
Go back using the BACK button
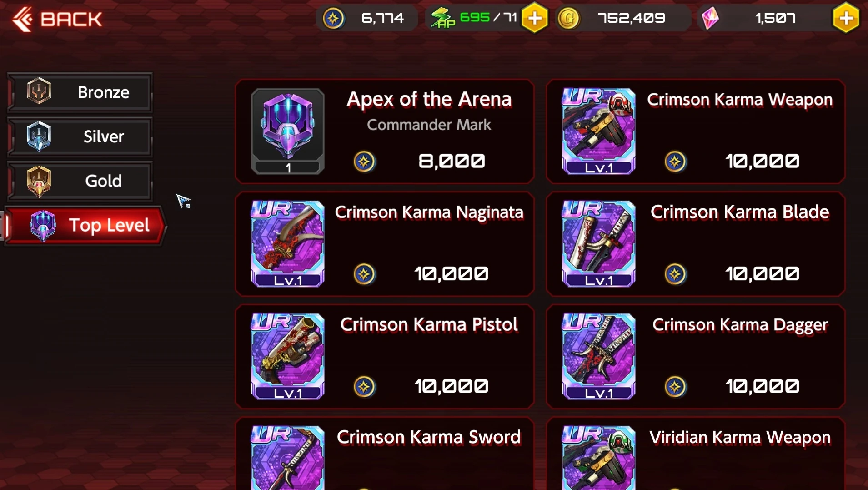point(57,19)
